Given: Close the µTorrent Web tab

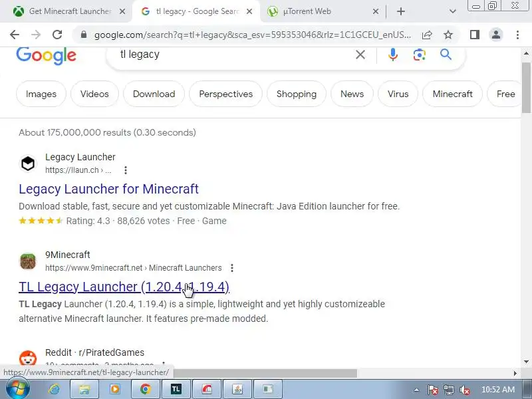Looking at the screenshot, I should pos(376,11).
